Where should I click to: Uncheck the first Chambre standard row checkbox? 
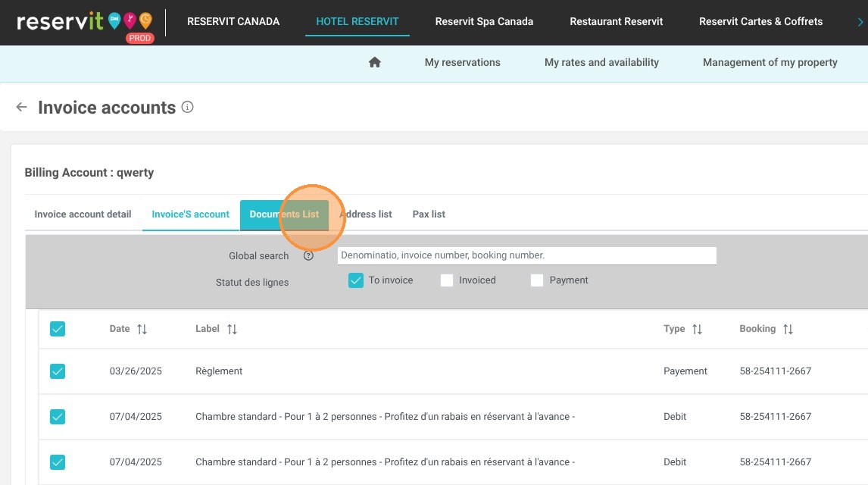58,416
